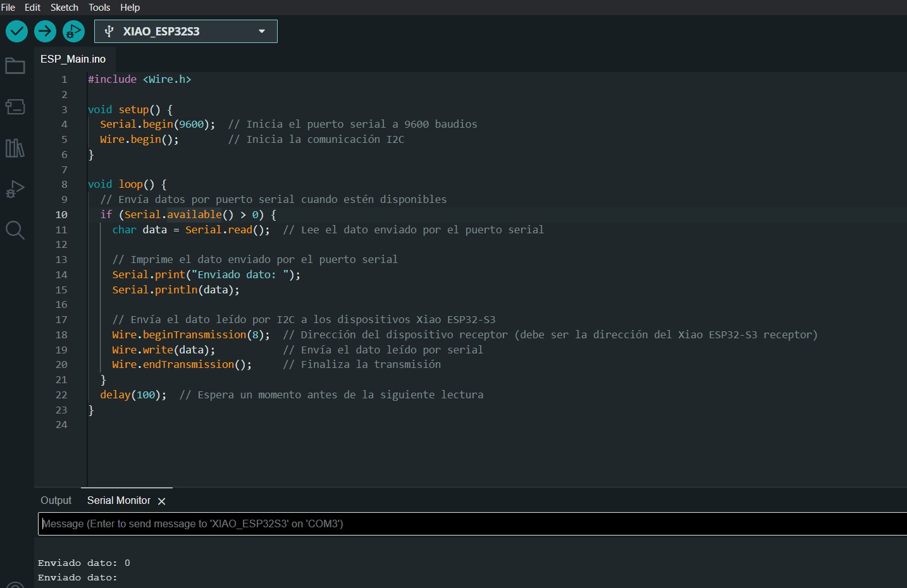This screenshot has height=588, width=907.
Task: Open the Search magnifier sidebar icon
Action: coord(15,230)
